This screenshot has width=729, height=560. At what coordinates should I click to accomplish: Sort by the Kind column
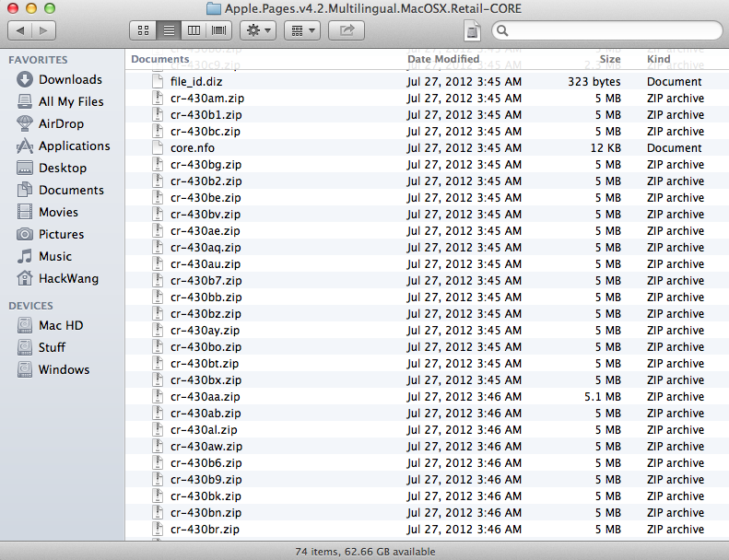point(658,59)
